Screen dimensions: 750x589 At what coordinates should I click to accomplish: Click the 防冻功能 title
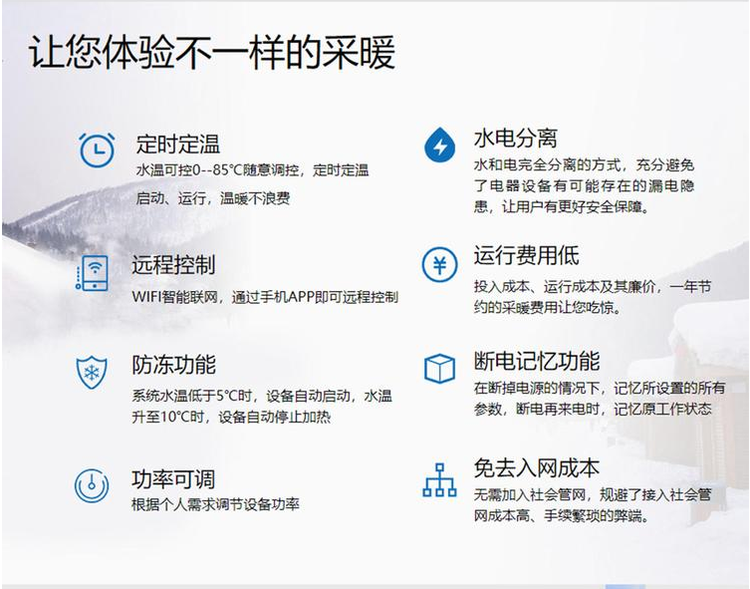pyautogui.click(x=174, y=365)
